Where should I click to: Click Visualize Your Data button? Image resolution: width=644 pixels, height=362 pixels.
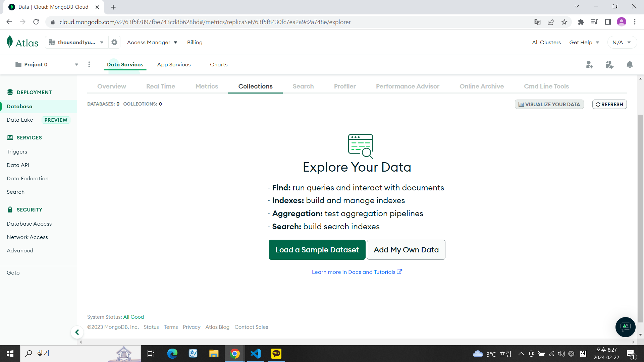click(549, 104)
